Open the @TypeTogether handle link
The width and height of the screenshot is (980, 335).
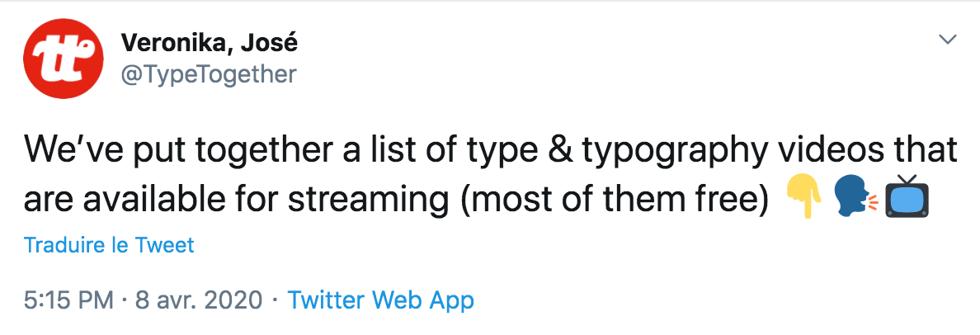click(x=208, y=74)
